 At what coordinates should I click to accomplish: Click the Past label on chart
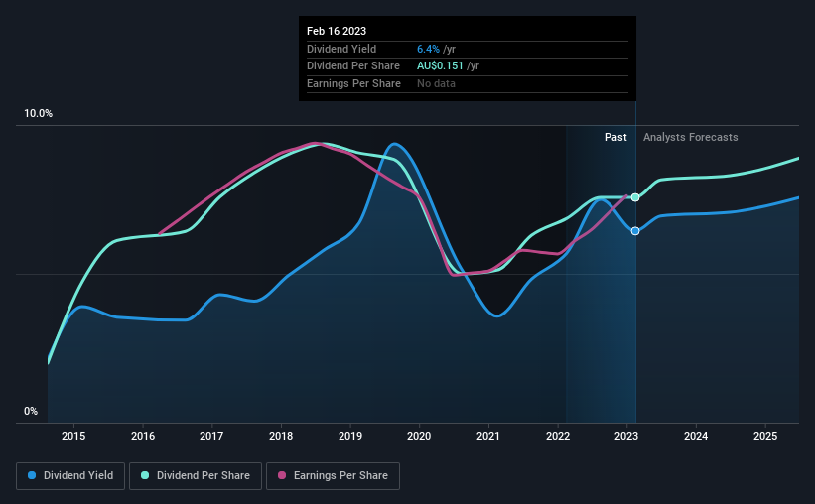coord(615,137)
